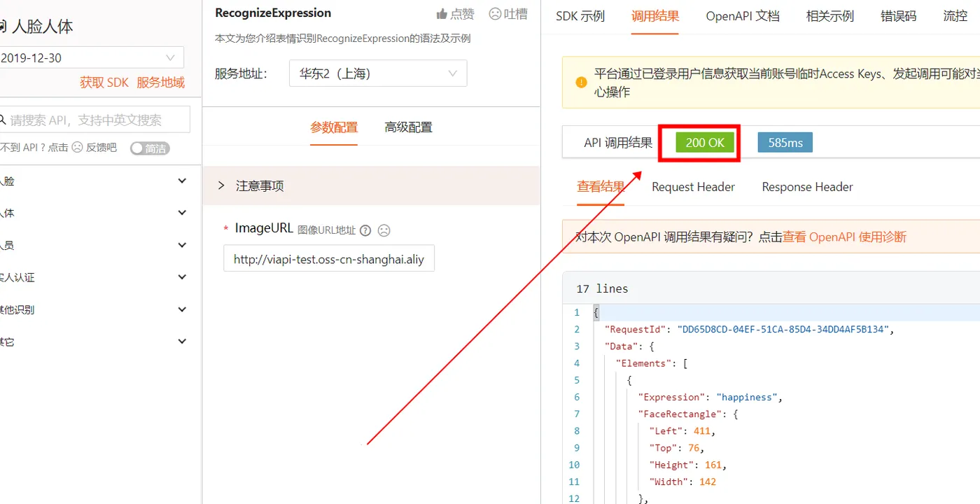Click the RecognizeExpression title
Image resolution: width=980 pixels, height=504 pixels.
273,13
